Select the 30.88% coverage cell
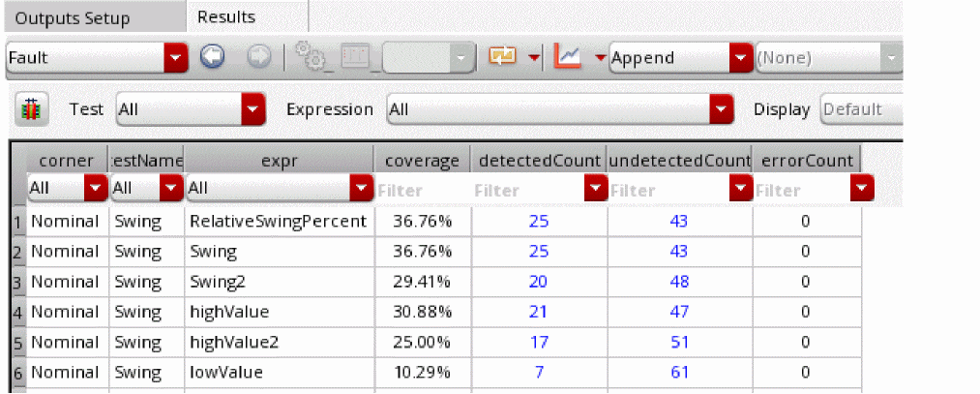This screenshot has width=980, height=394. [x=423, y=312]
